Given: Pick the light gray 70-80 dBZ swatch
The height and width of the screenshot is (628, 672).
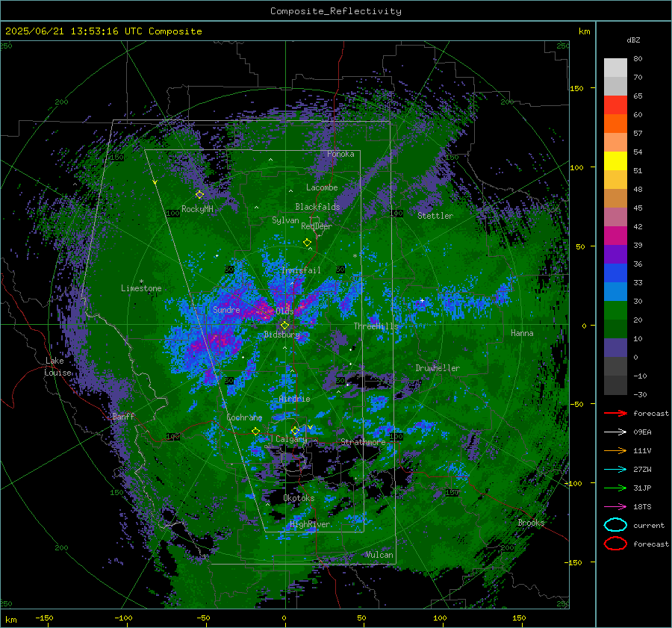Looking at the screenshot, I should (615, 68).
